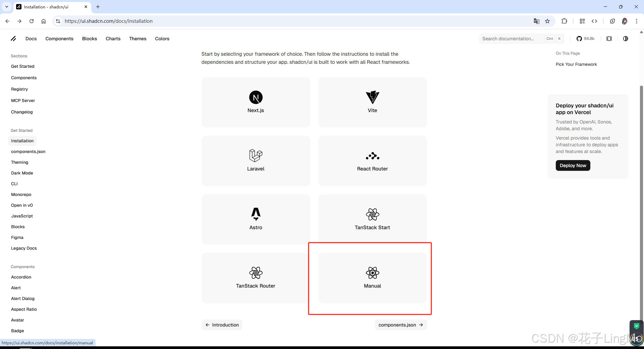Open components.json in the sidebar
Viewport: 644px width, 349px height.
28,152
